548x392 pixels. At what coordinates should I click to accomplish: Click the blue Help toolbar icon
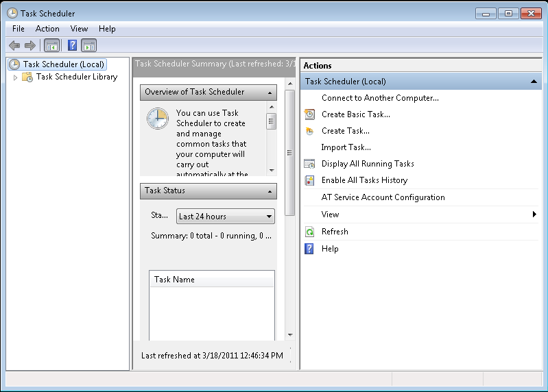(72, 45)
